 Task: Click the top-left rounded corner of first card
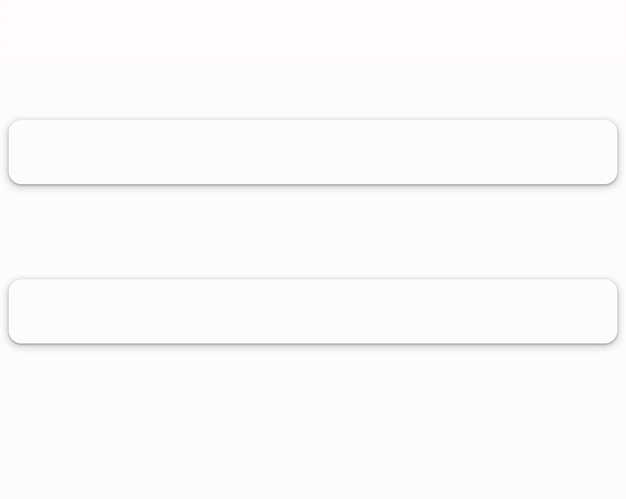click(14, 125)
